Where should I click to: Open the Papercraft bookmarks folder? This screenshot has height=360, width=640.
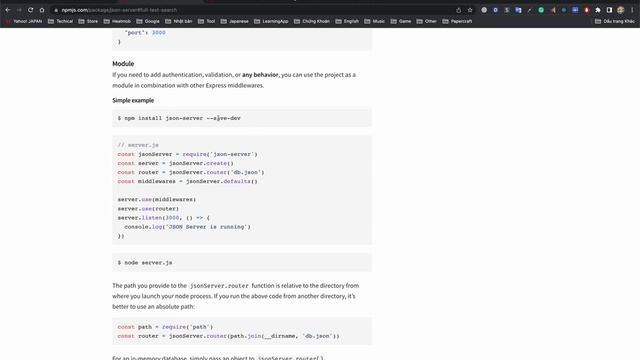pyautogui.click(x=457, y=21)
